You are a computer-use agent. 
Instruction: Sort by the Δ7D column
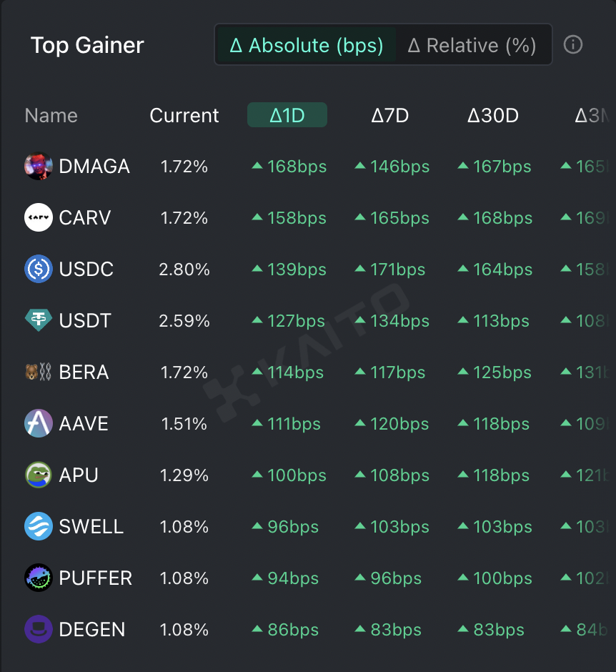tap(390, 115)
